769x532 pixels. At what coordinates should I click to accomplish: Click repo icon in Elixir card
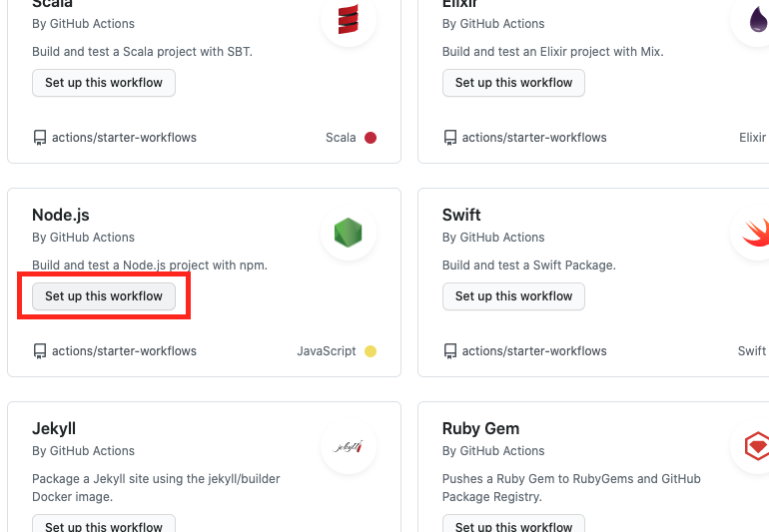tap(450, 138)
